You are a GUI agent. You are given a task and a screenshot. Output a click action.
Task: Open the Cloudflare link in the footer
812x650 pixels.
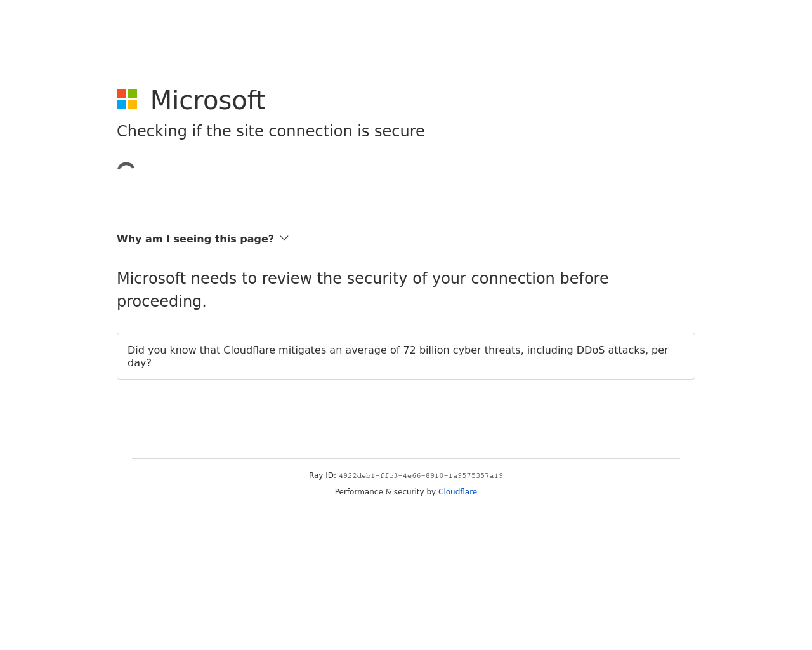tap(457, 492)
